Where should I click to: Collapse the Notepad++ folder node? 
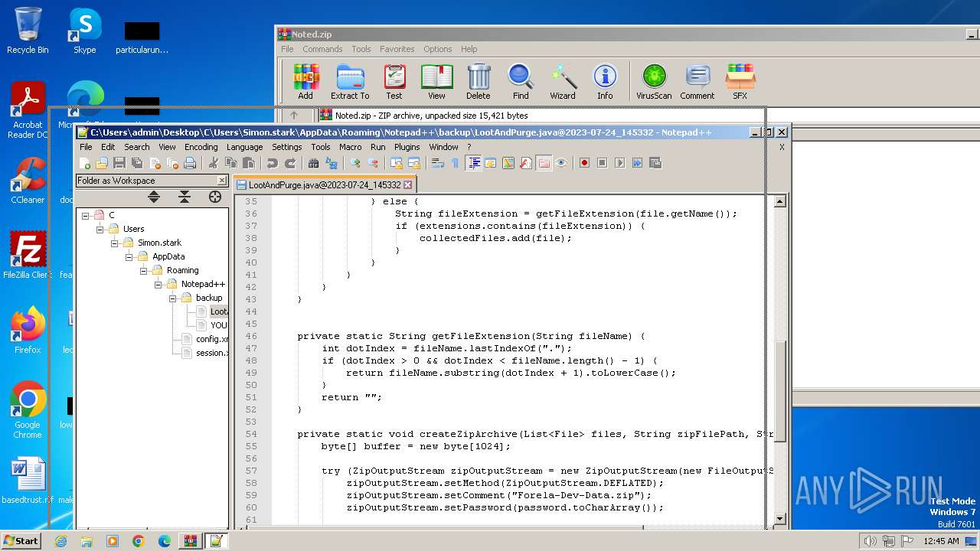[158, 284]
